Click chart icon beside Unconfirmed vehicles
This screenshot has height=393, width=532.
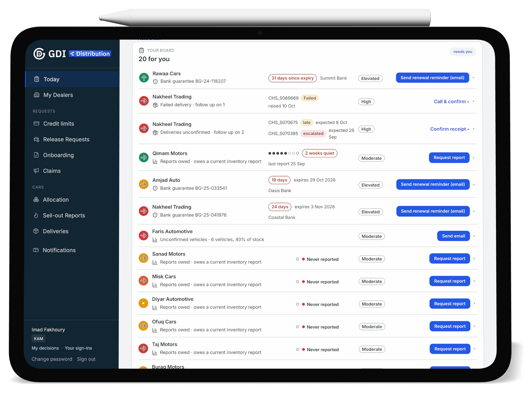coord(155,240)
